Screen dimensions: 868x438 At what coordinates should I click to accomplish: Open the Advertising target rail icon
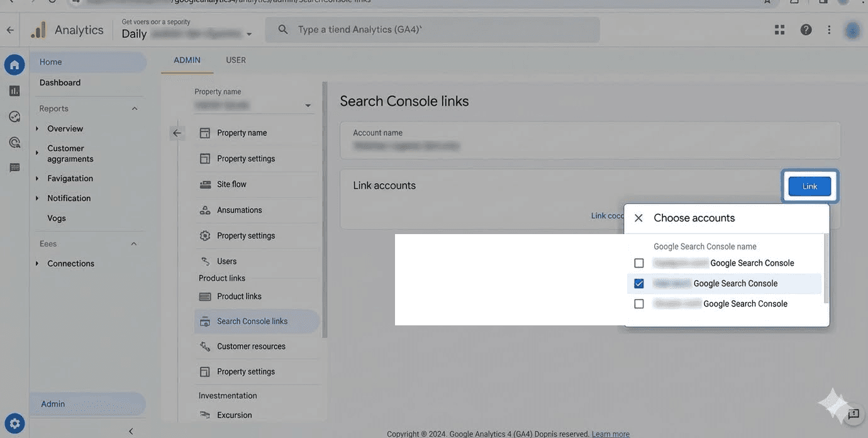[x=14, y=142]
